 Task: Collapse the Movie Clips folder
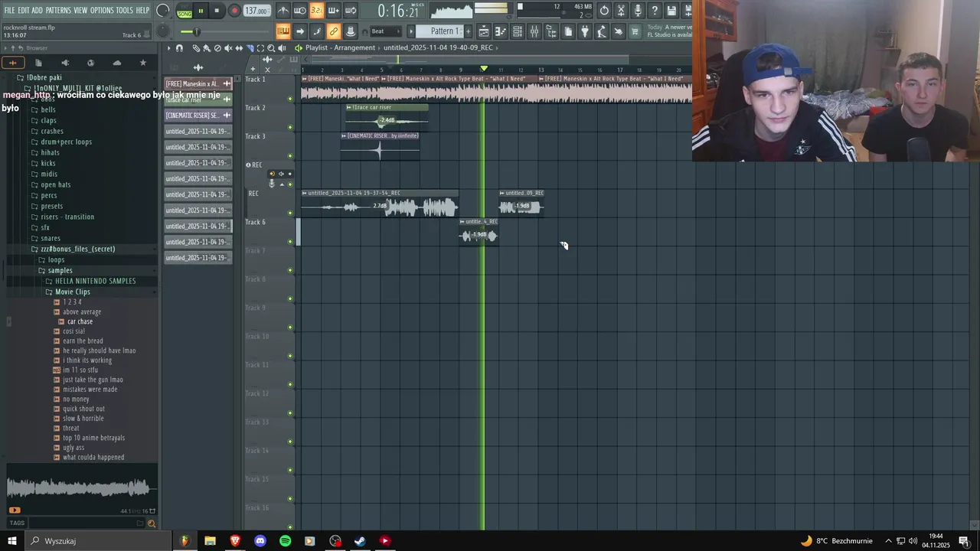point(72,292)
